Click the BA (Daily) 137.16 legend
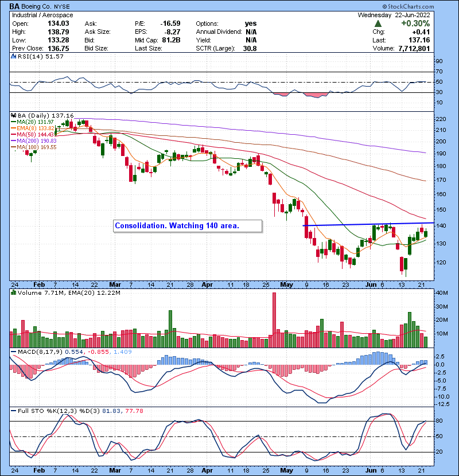This screenshot has height=476, width=459. [45, 116]
